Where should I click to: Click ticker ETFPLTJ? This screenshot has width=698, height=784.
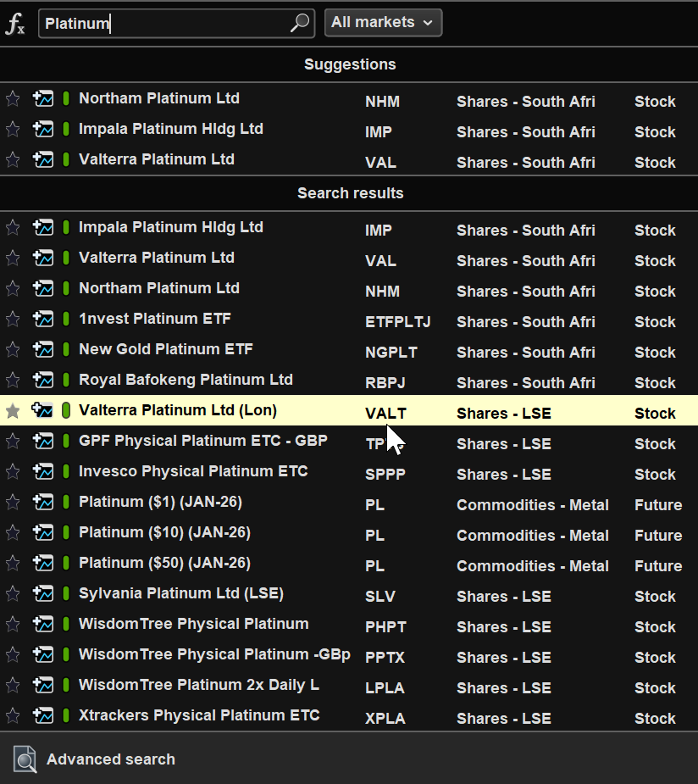pos(398,322)
